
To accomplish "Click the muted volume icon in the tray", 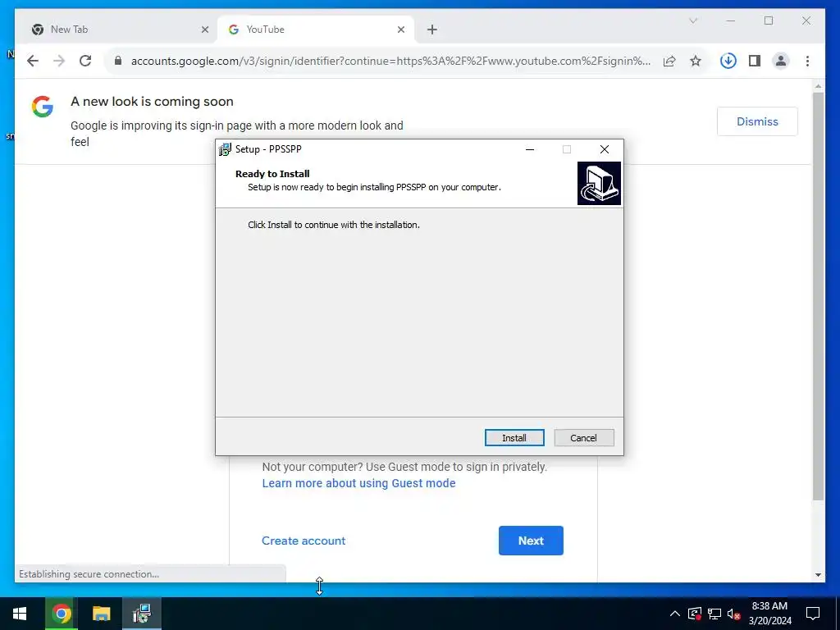I will [x=733, y=614].
